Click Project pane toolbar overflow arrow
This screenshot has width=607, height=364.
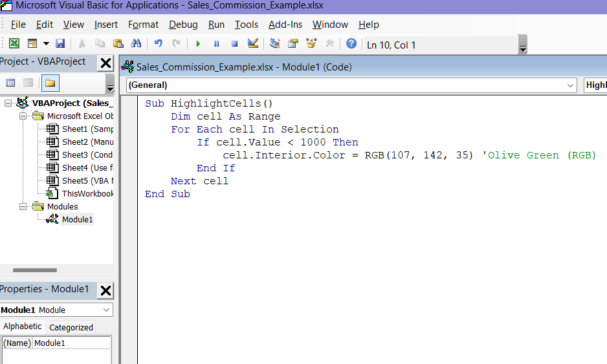point(110,83)
